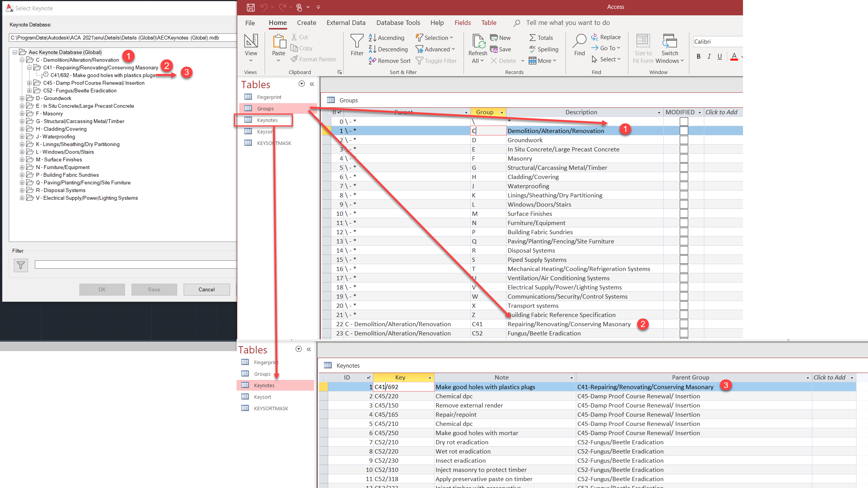Click the Save icon in quick access toolbar
The width and height of the screenshot is (868, 488).
pos(250,7)
